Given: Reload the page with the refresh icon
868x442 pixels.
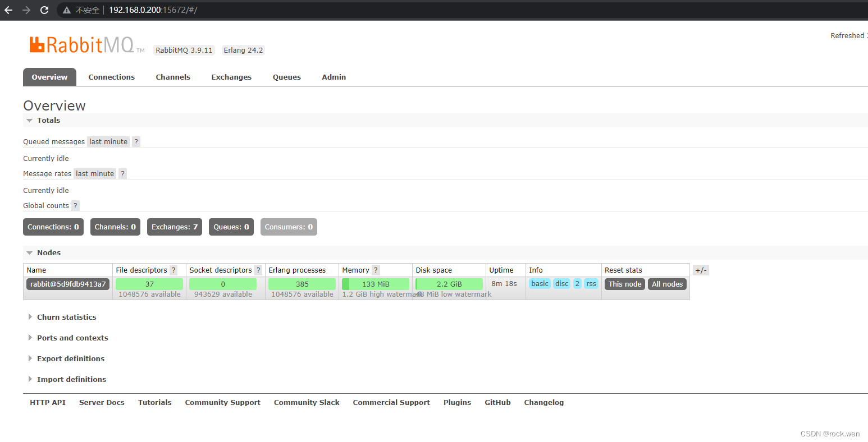Looking at the screenshot, I should click(44, 10).
